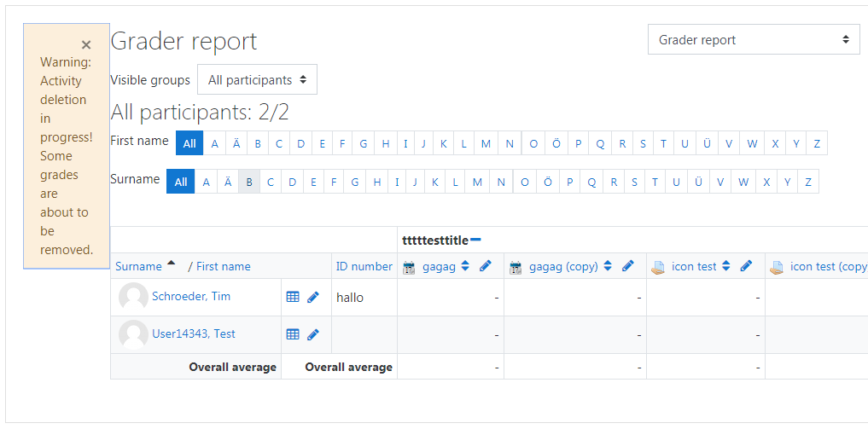The height and width of the screenshot is (429, 868).
Task: Click the User14343, Test avatar image
Action: [x=133, y=334]
